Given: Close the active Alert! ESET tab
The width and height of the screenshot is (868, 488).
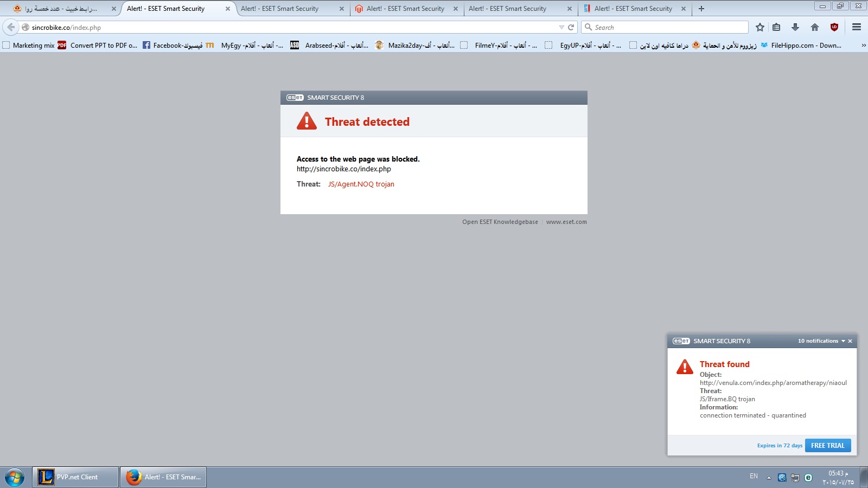Looking at the screenshot, I should click(x=228, y=9).
